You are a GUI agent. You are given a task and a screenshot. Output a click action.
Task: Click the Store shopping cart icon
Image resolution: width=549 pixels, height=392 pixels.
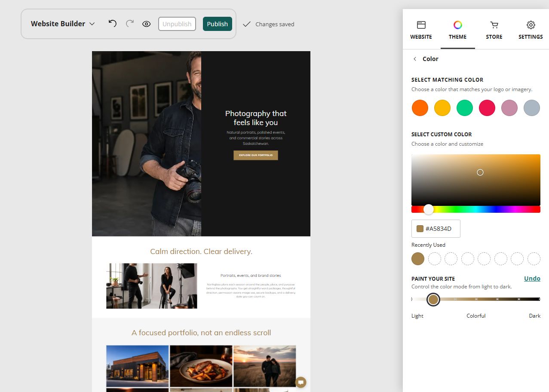494,25
